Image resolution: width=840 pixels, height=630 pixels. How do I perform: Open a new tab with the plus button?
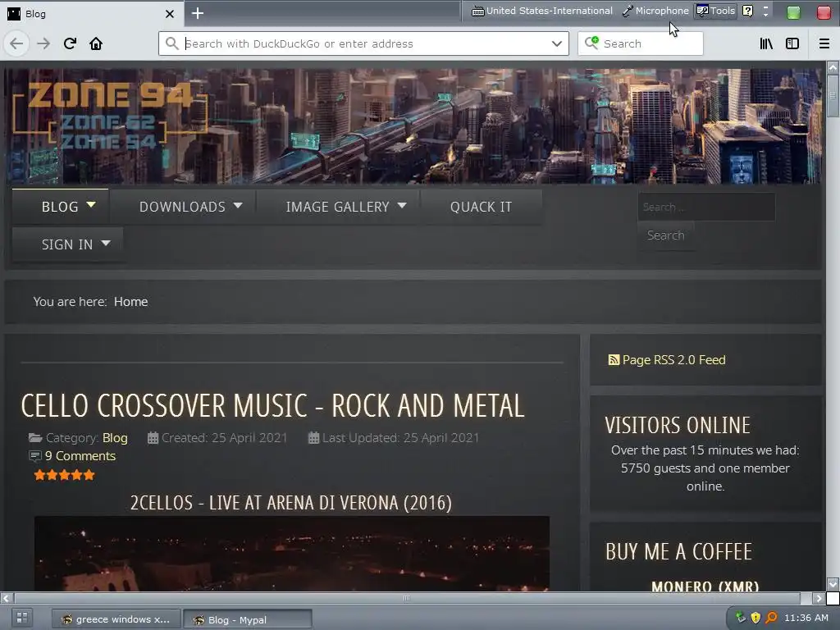pos(198,13)
